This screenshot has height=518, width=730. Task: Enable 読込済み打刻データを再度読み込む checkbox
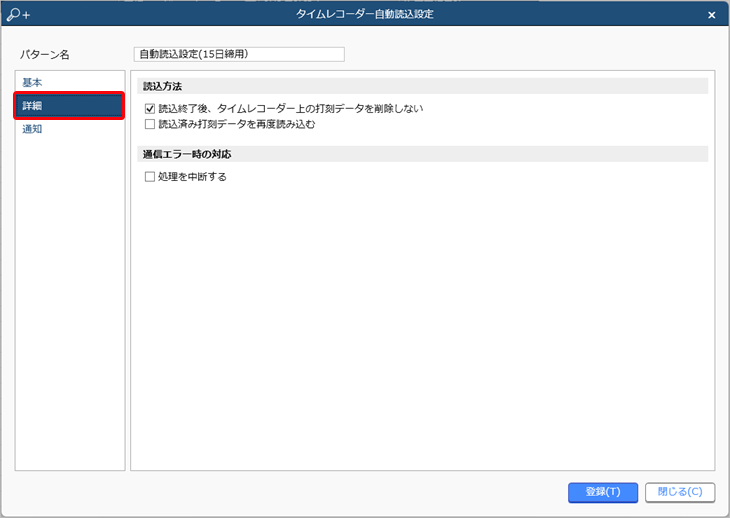coord(149,124)
